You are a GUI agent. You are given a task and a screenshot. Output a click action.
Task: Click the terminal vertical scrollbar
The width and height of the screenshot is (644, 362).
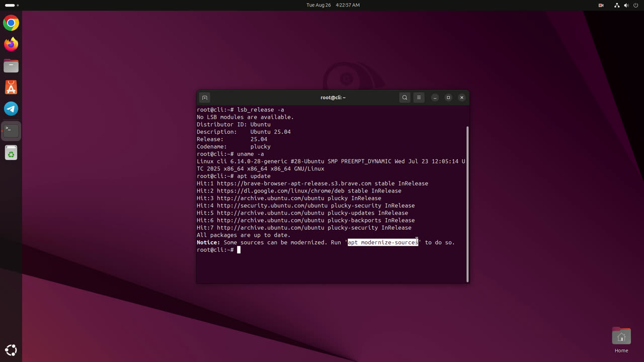click(467, 204)
